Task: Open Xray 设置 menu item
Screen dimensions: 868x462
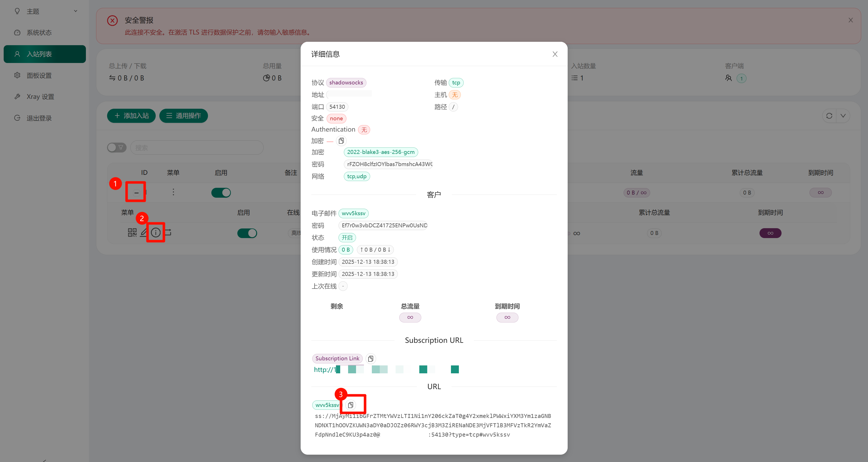Action: pos(40,97)
